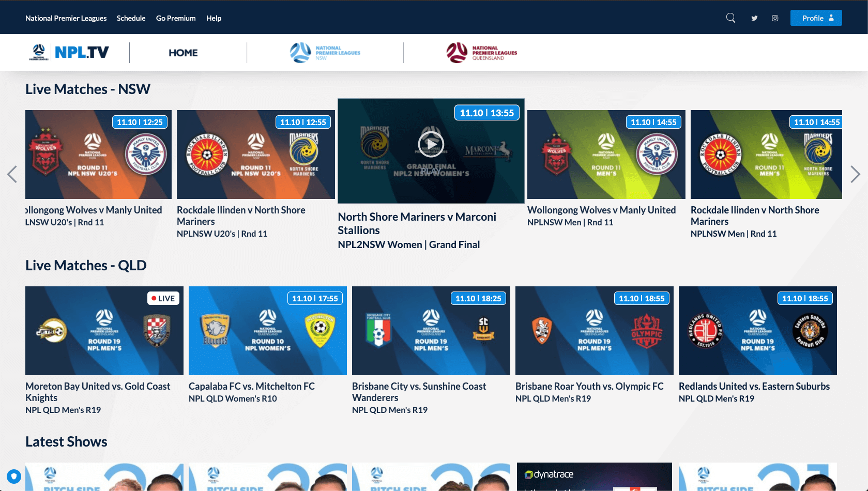This screenshot has height=491, width=868.
Task: Click the 11.10 | 17:55 time badge
Action: point(315,299)
